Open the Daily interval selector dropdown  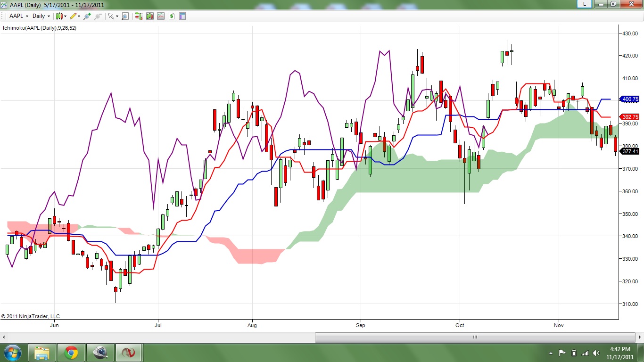click(x=41, y=16)
